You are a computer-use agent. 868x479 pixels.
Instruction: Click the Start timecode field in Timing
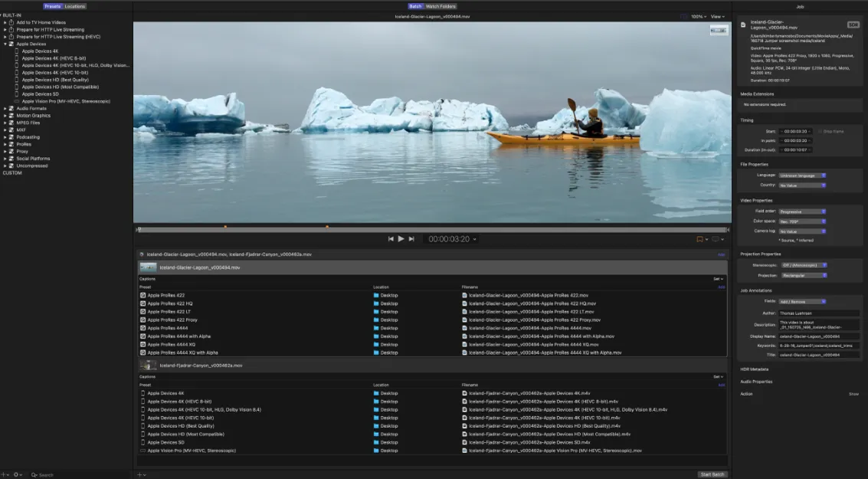point(796,131)
